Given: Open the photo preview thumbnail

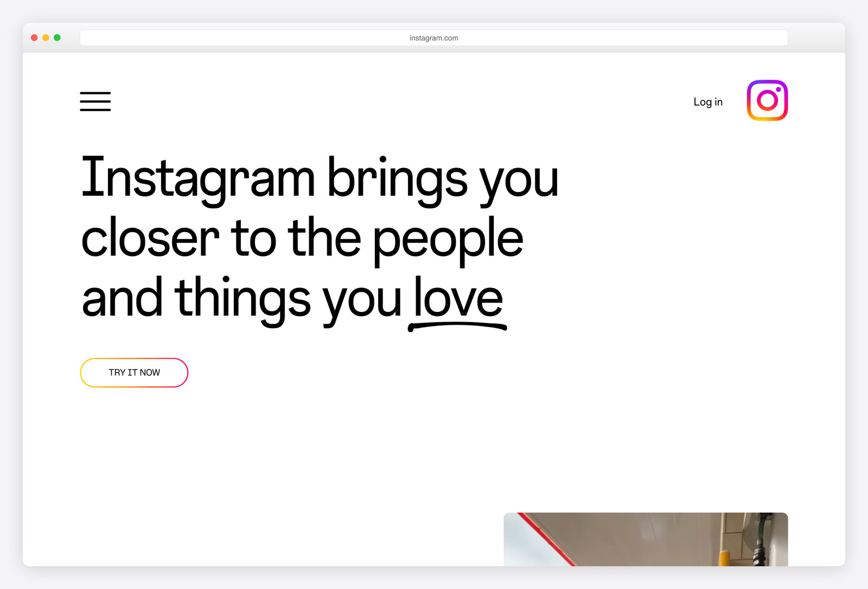Looking at the screenshot, I should [x=646, y=539].
